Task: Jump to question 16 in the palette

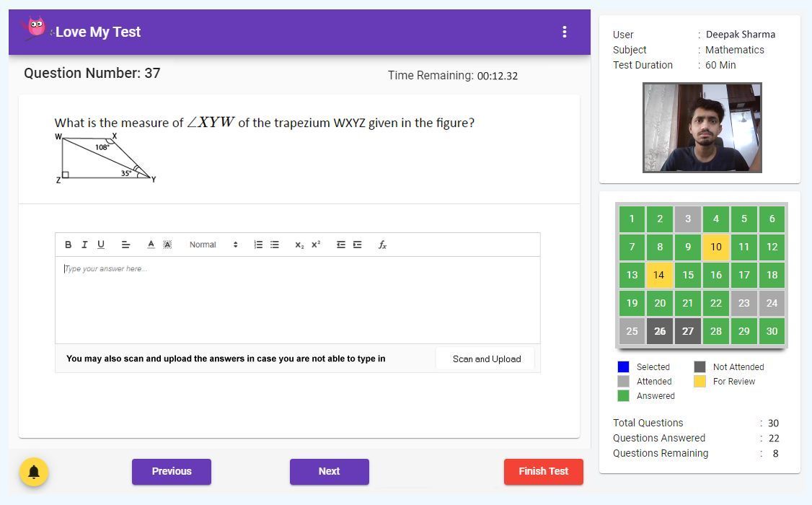Action: pyautogui.click(x=715, y=275)
